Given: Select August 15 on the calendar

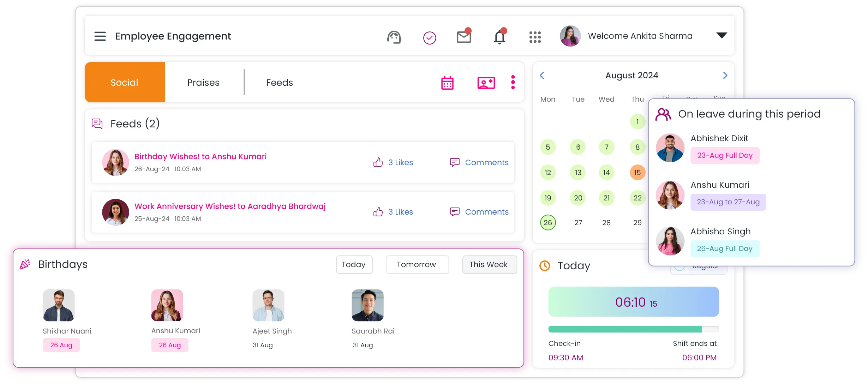Looking at the screenshot, I should pyautogui.click(x=637, y=173).
